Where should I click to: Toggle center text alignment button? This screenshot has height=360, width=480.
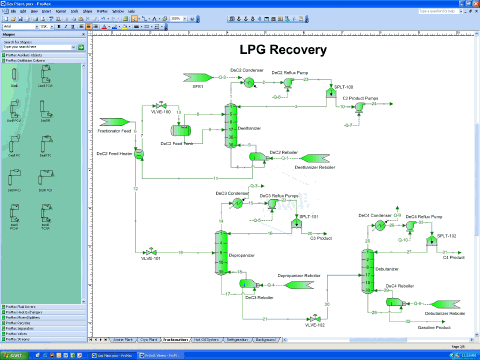tap(89, 27)
